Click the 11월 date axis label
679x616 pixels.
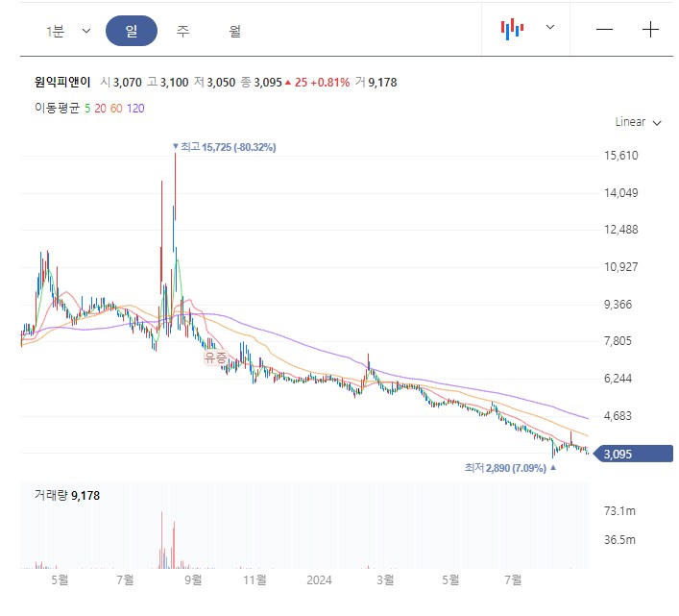255,579
